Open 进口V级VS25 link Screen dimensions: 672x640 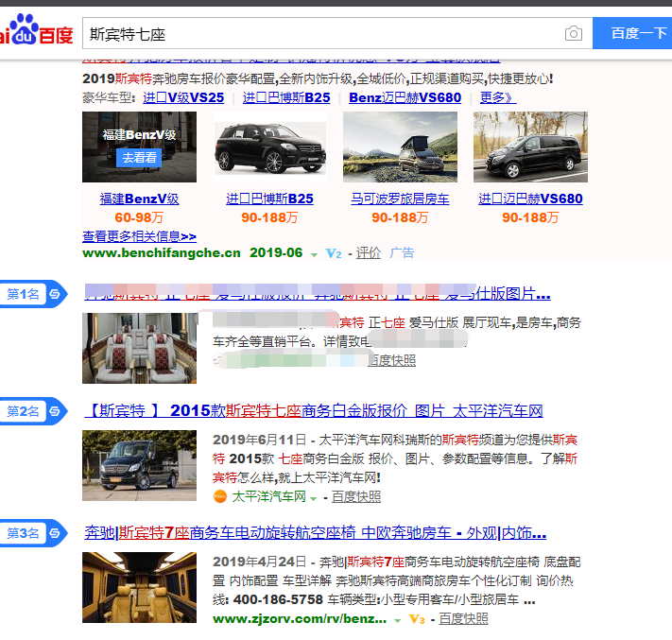183,97
